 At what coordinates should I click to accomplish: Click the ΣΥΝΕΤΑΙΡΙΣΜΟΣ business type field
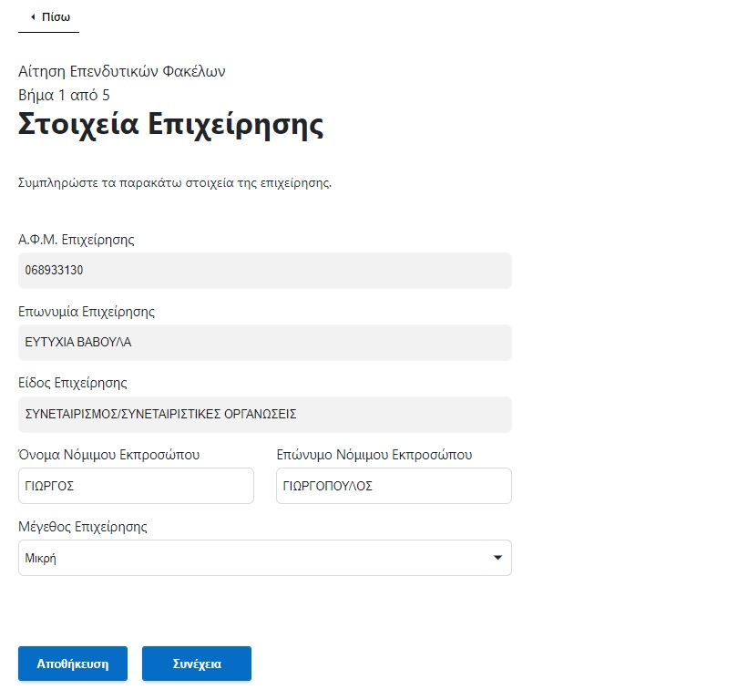pos(265,414)
